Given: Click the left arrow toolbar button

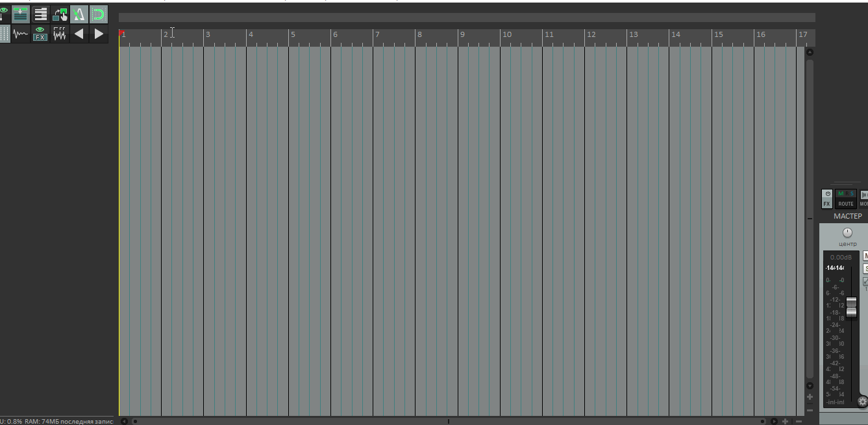Looking at the screenshot, I should pyautogui.click(x=79, y=34).
